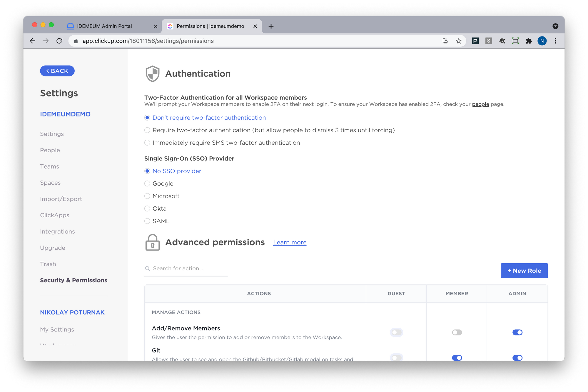Toggle Git permission for Member
The height and width of the screenshot is (392, 588).
(457, 358)
